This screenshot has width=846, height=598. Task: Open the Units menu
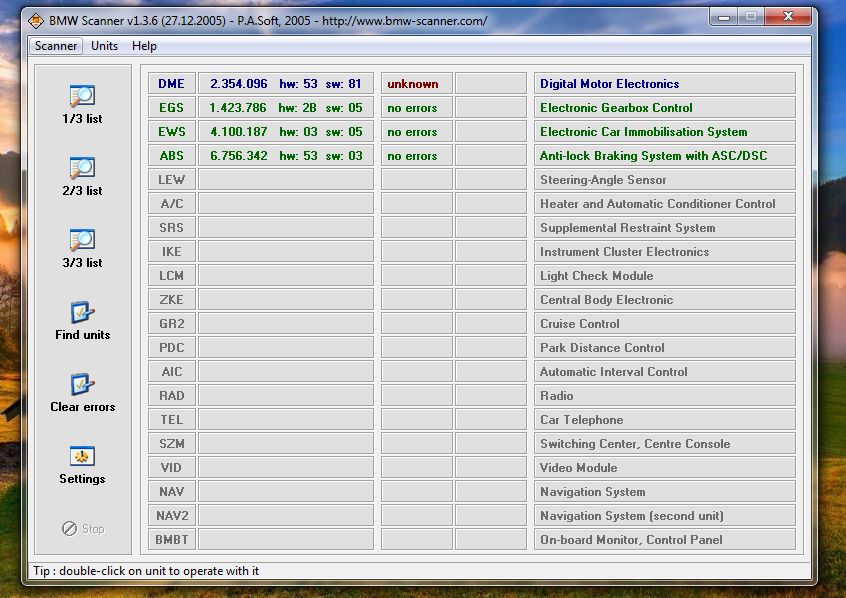(x=105, y=46)
